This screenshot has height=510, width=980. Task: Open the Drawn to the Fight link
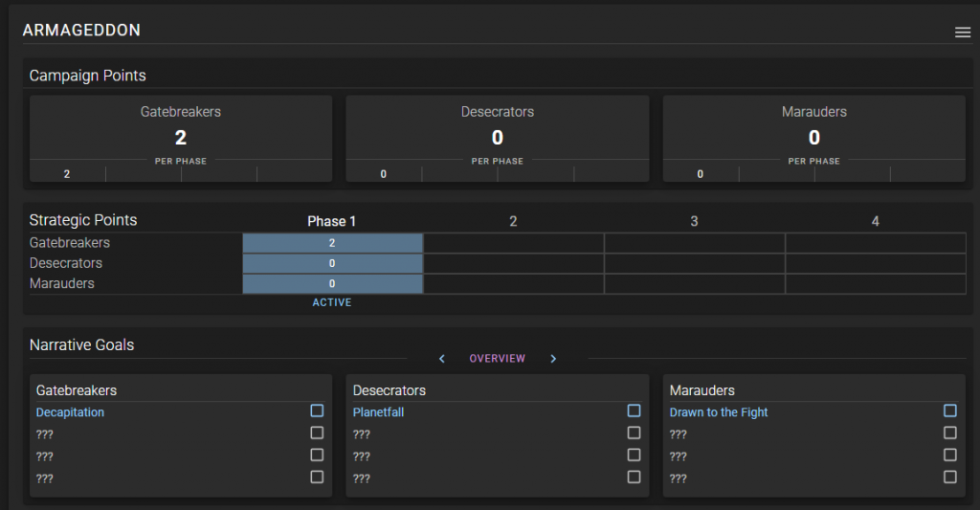coord(718,412)
